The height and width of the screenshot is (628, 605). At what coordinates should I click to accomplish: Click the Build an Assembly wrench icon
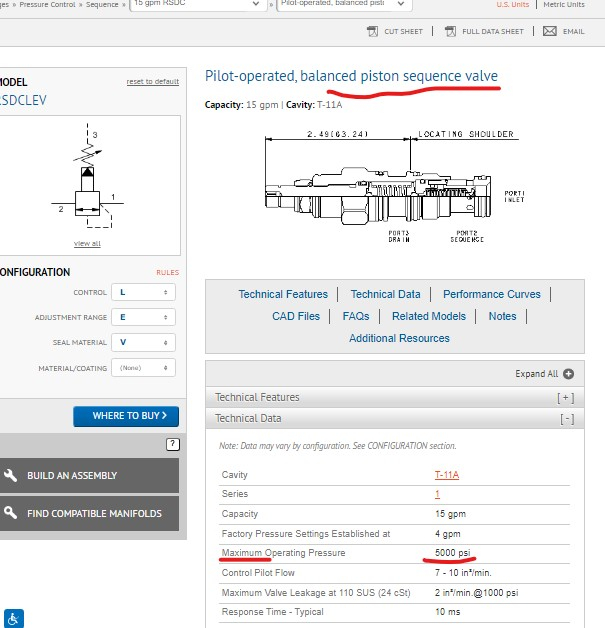(11, 475)
